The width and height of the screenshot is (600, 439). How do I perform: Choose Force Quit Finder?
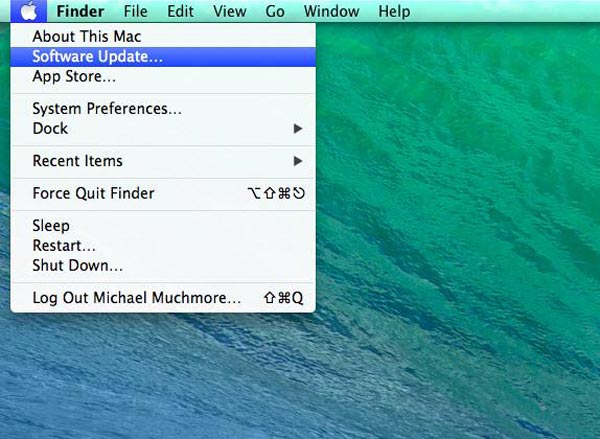pyautogui.click(x=163, y=193)
